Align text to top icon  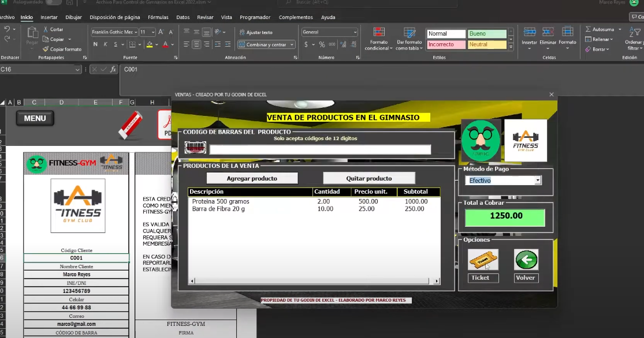tap(187, 32)
